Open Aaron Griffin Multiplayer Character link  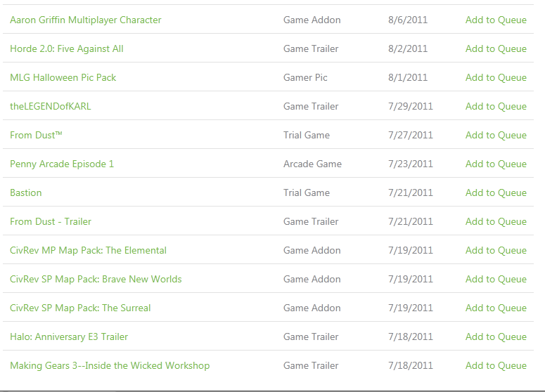click(x=86, y=20)
